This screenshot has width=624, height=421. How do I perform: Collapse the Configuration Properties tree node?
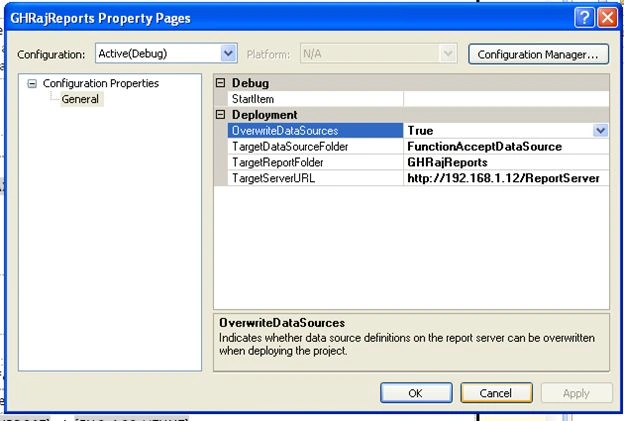(x=32, y=84)
